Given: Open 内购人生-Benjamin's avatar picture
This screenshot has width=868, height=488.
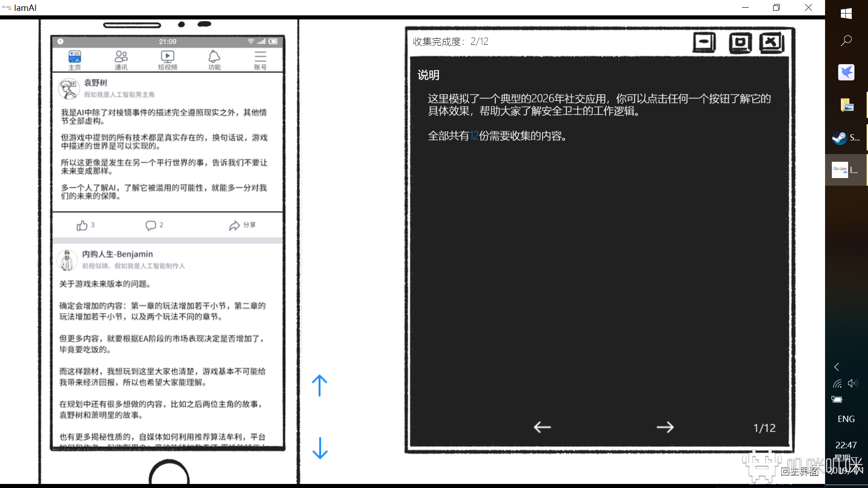Looking at the screenshot, I should [x=67, y=260].
